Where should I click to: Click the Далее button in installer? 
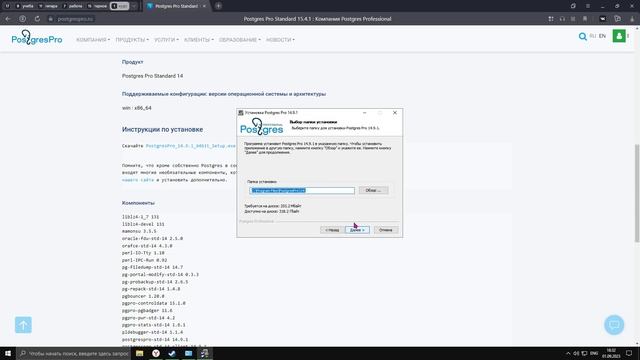(x=357, y=230)
